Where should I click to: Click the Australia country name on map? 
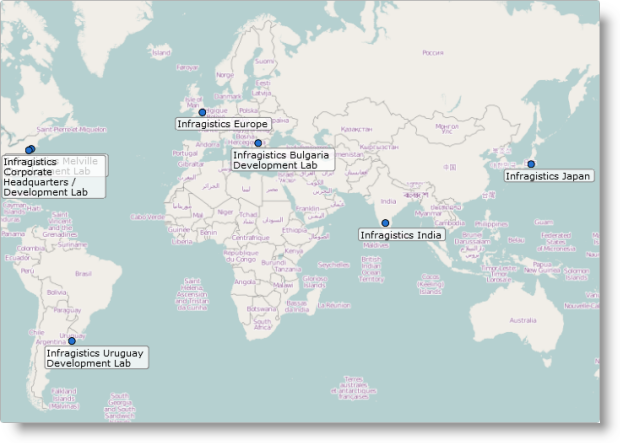tap(523, 320)
